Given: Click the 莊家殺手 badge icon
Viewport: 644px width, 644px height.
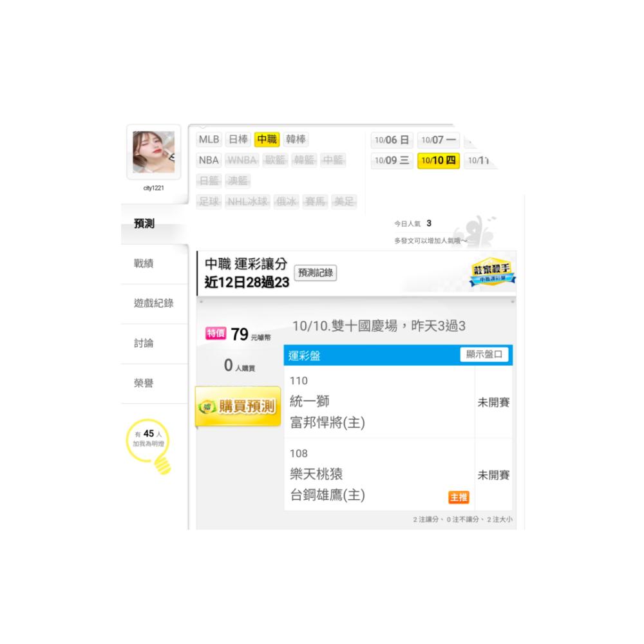Looking at the screenshot, I should pyautogui.click(x=492, y=272).
